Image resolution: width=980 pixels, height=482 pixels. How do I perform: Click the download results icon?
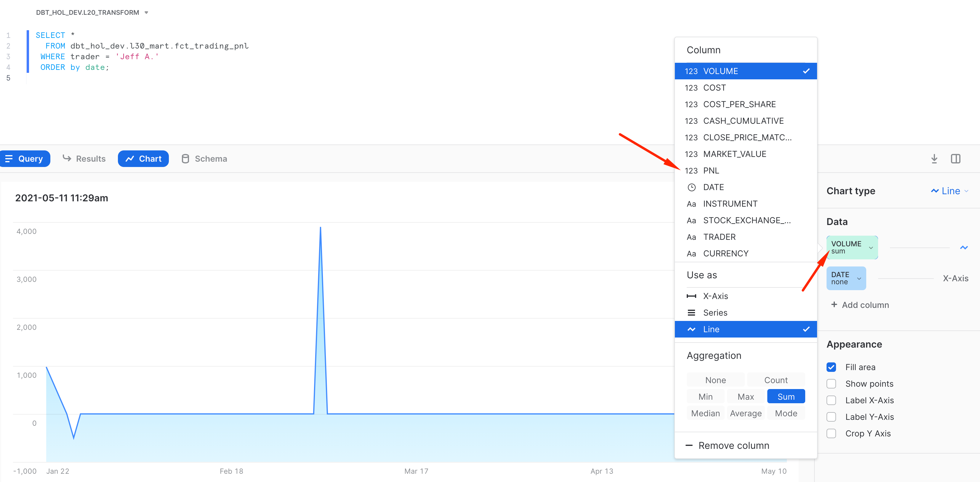pyautogui.click(x=934, y=159)
